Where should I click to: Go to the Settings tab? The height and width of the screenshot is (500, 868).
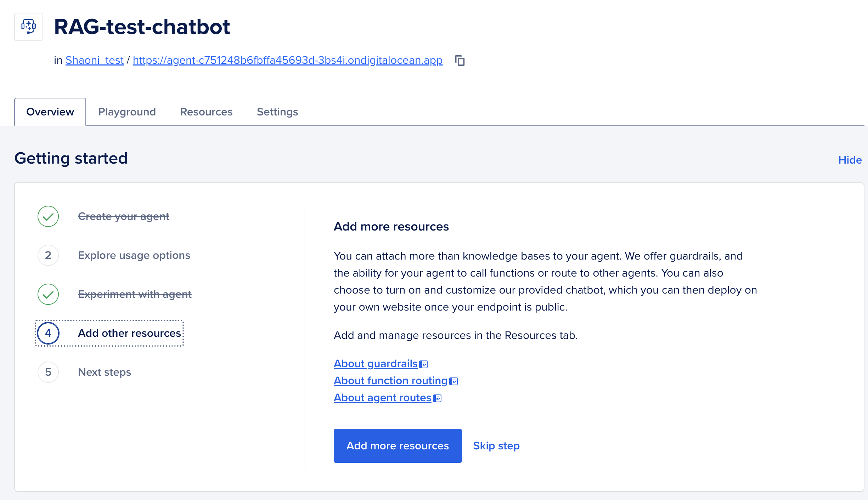[x=277, y=112]
